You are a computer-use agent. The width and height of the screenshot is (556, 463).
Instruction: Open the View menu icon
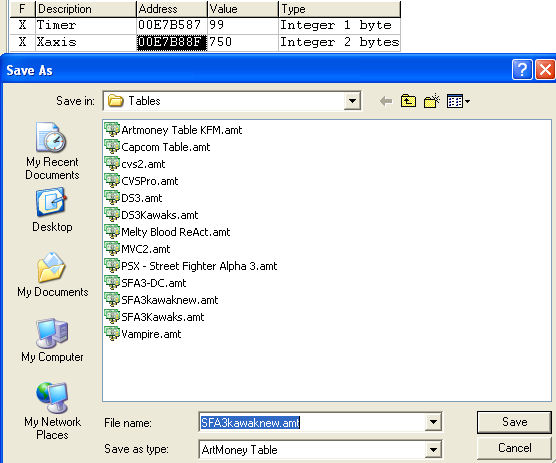458,101
